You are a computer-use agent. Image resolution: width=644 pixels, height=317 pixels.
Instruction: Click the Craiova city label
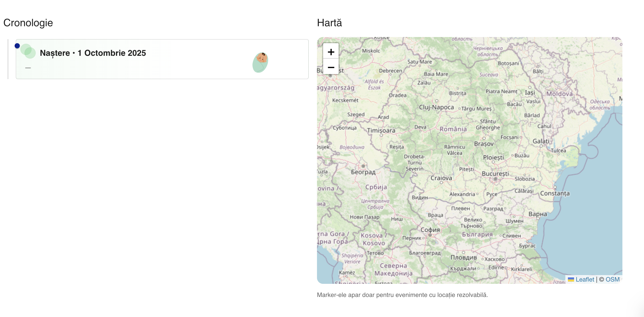(441, 178)
